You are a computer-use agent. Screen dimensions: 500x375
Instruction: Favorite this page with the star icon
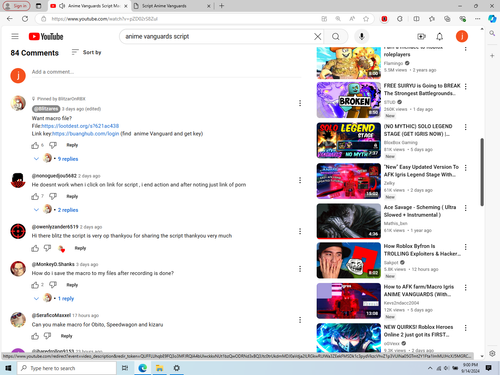[x=366, y=19]
